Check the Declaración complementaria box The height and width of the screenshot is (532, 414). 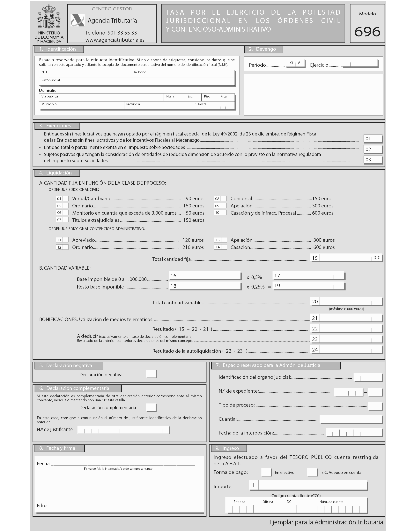click(151, 407)
